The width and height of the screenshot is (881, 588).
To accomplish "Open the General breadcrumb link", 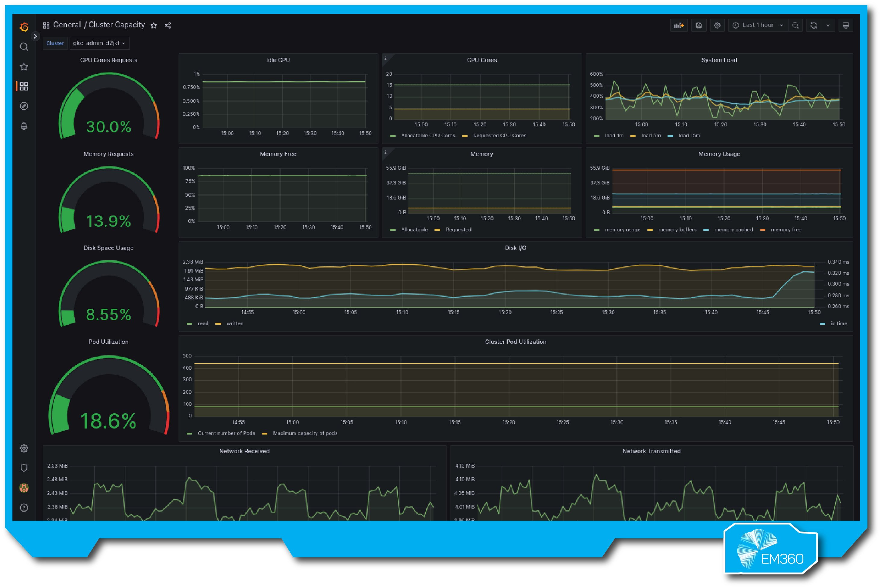I will click(67, 25).
